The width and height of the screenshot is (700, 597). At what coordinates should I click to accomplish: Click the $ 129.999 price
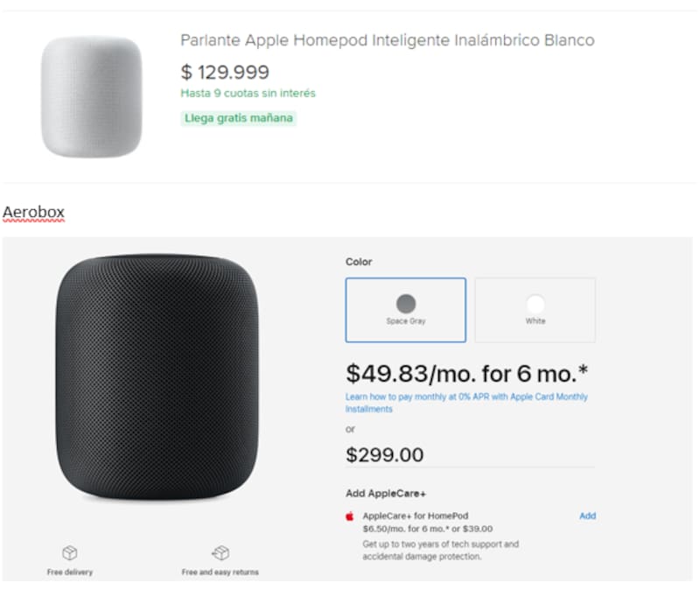[x=225, y=72]
